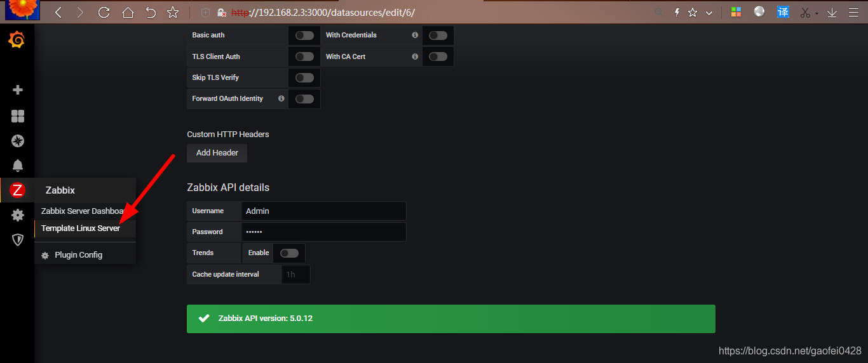Click the shield icon beside the address bar
The image size is (868, 363).
coord(205,12)
